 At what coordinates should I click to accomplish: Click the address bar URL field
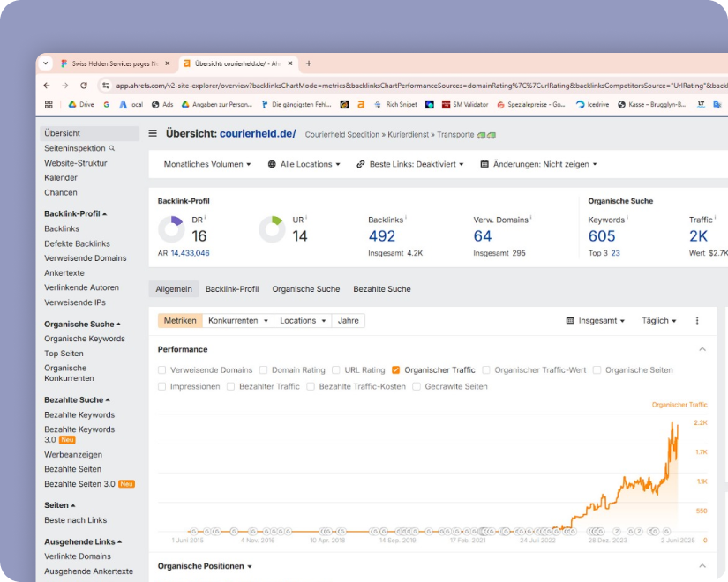coord(420,86)
